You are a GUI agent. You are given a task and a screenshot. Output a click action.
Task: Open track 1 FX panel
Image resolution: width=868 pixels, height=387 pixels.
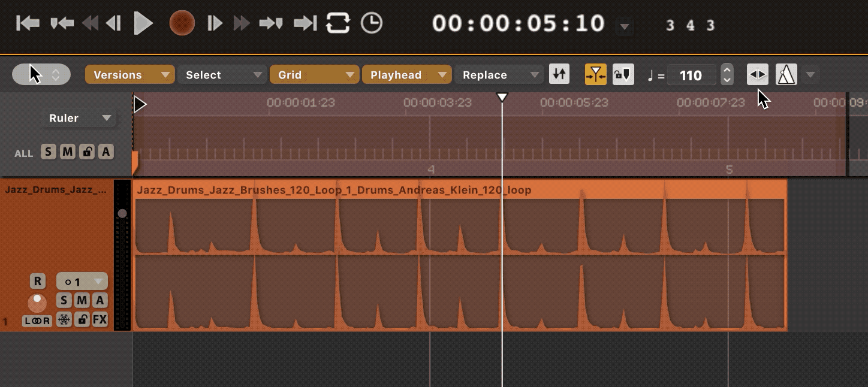point(100,319)
